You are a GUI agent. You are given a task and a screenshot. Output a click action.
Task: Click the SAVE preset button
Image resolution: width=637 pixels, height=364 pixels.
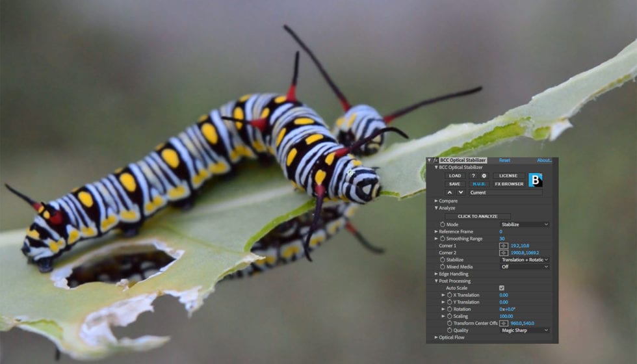pyautogui.click(x=455, y=184)
